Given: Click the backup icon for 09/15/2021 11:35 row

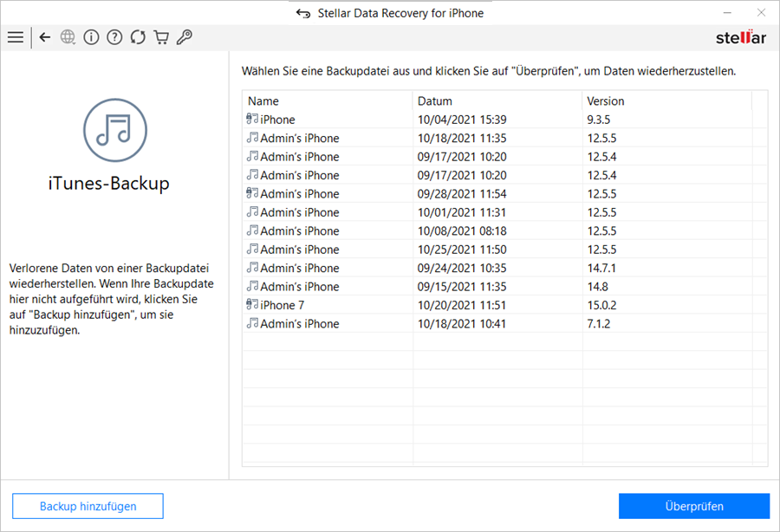Looking at the screenshot, I should point(252,286).
